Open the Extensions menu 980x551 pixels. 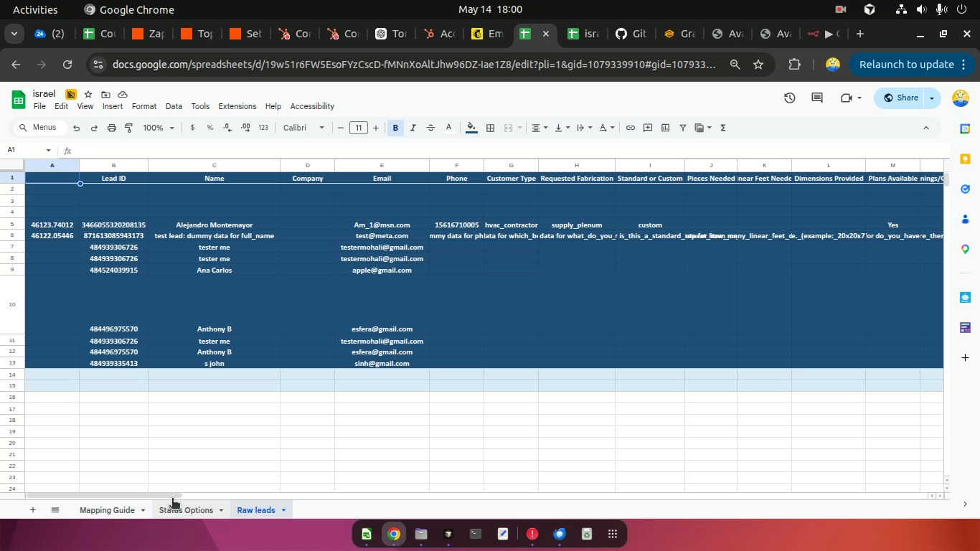point(237,106)
